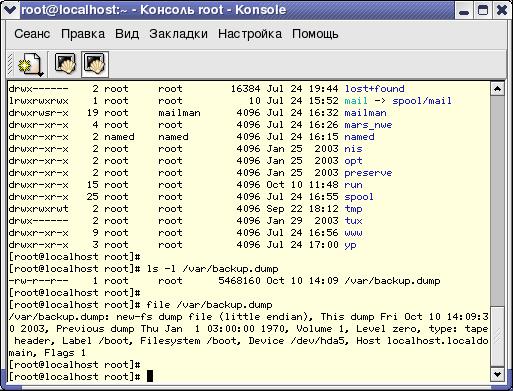Click the spool/mail link target text

coord(422,101)
